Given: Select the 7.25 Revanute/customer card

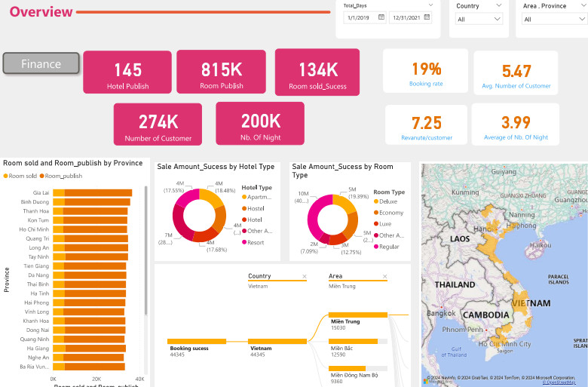Looking at the screenshot, I should [x=427, y=124].
